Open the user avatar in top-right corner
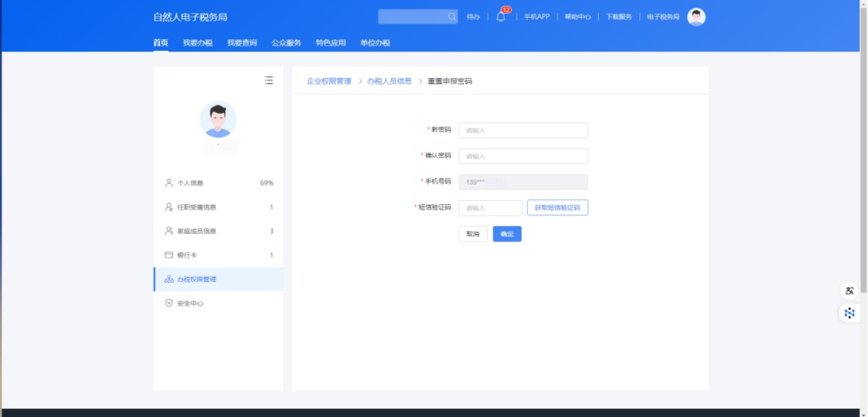The height and width of the screenshot is (417, 868). click(696, 17)
